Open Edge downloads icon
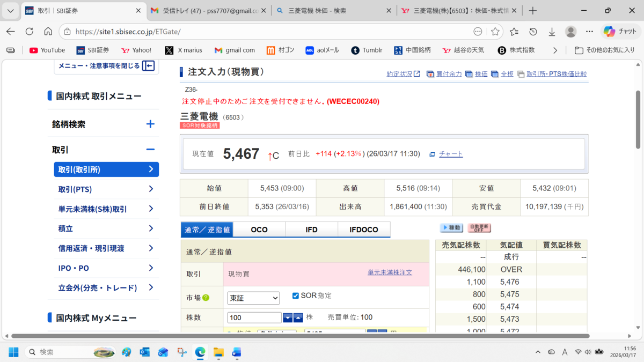The image size is (644, 362). [x=552, y=32]
